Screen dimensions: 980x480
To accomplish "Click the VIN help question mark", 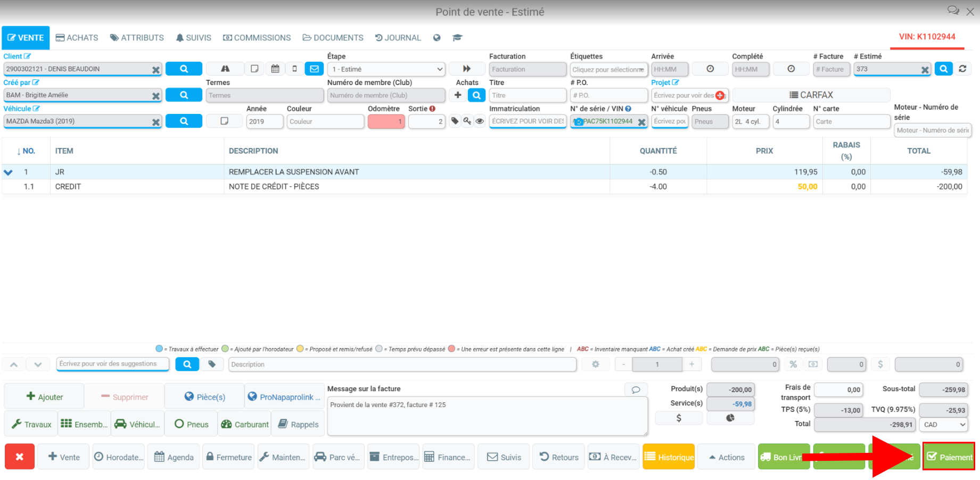I will (628, 109).
